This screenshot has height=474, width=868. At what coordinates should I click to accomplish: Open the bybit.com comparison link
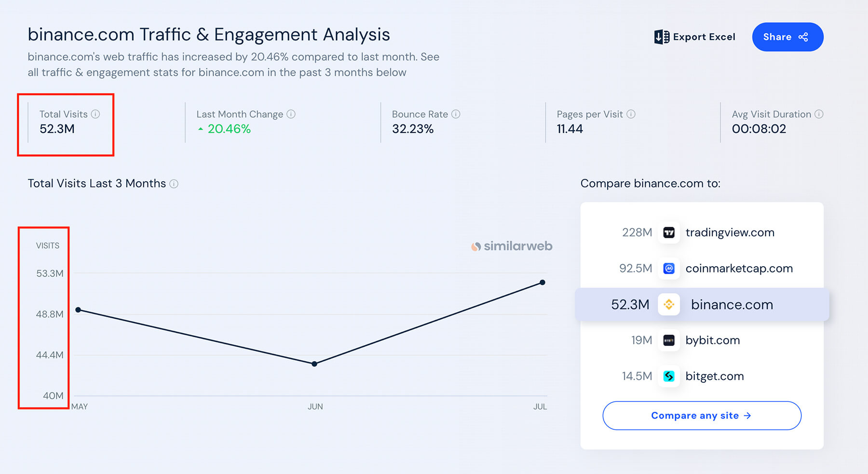coord(712,340)
